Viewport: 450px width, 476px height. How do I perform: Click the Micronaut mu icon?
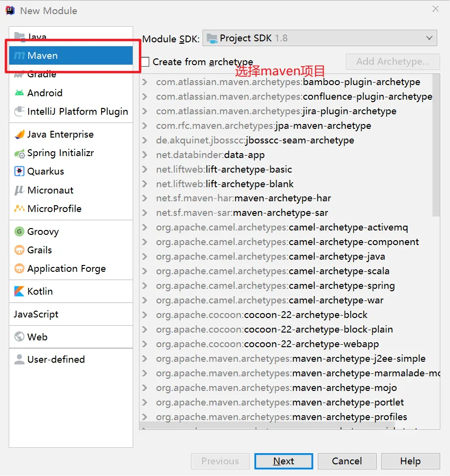click(x=19, y=190)
